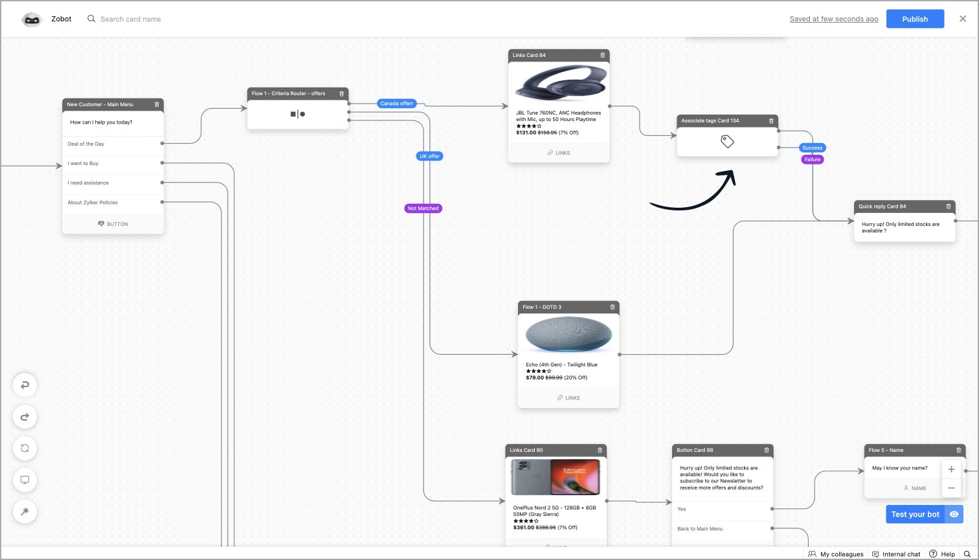Delete the Flow 1 - DOTD 3 card
Image resolution: width=979 pixels, height=560 pixels.
613,307
